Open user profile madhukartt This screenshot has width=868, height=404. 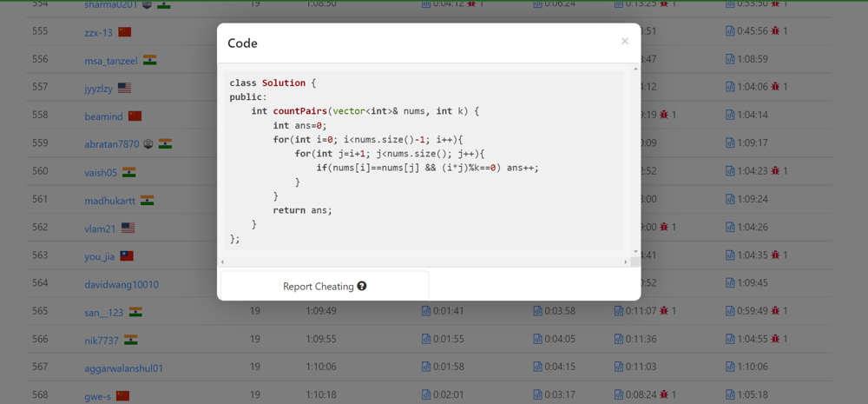pyautogui.click(x=109, y=200)
